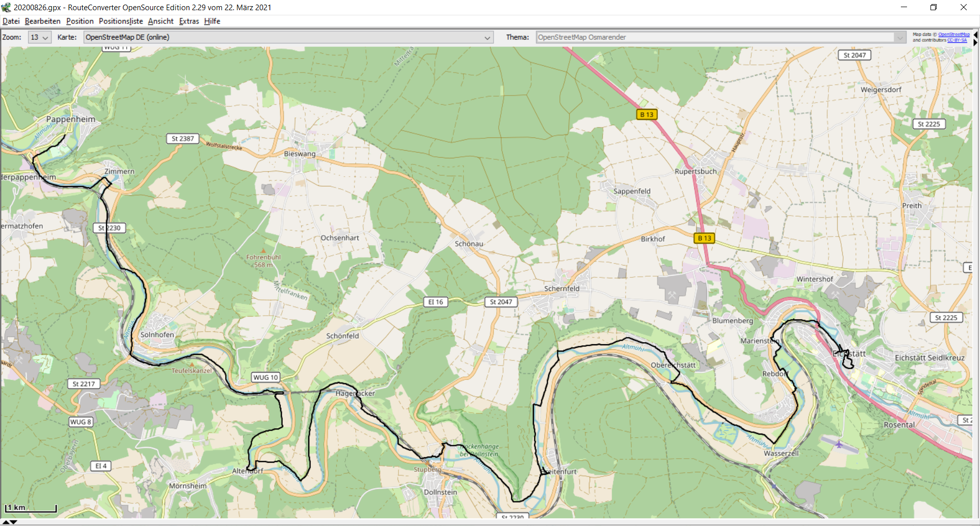Click the yellow B 13 road shield near Birkhof
The height and width of the screenshot is (526, 980).
(x=704, y=238)
